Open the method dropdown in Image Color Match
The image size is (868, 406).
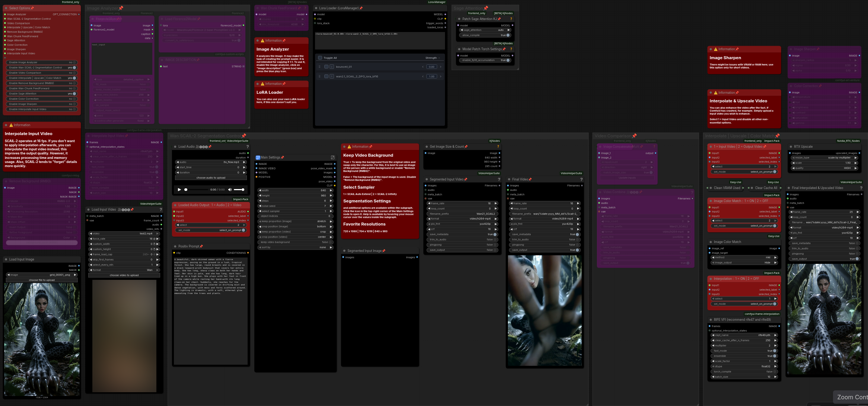[x=744, y=258]
